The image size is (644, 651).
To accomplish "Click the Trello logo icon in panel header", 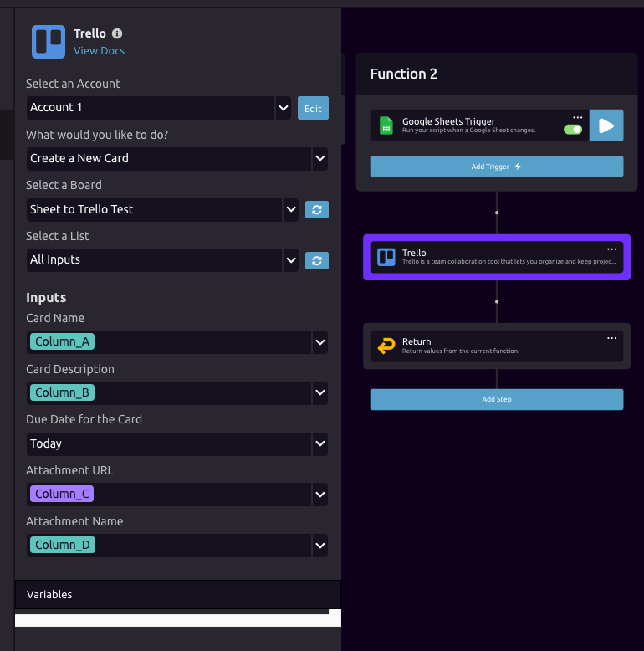I will 49,42.
